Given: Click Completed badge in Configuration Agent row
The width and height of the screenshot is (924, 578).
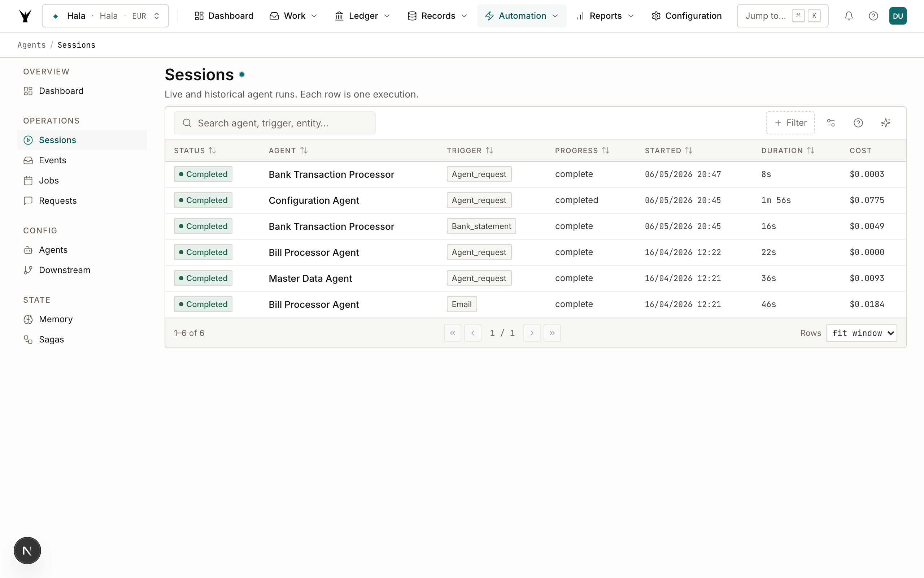Looking at the screenshot, I should click(x=203, y=200).
